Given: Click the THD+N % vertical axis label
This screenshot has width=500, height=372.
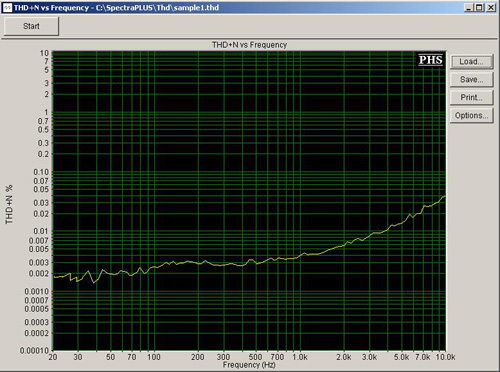Looking at the screenshot, I should click(9, 204).
